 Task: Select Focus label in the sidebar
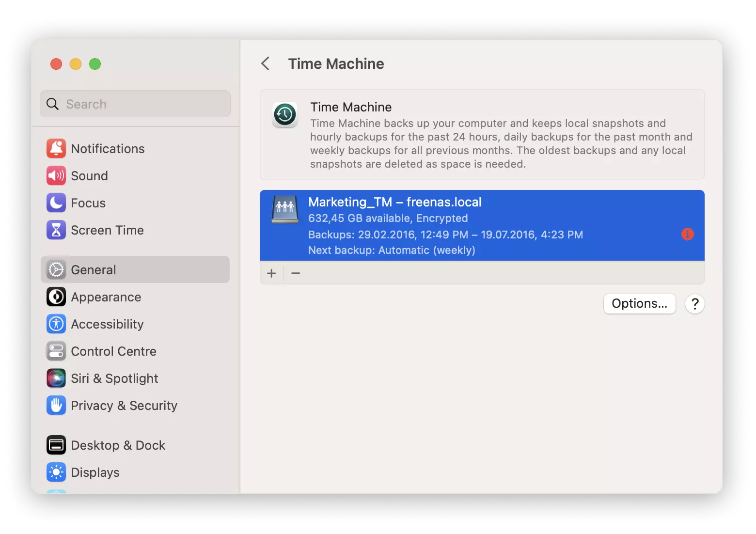[88, 203]
